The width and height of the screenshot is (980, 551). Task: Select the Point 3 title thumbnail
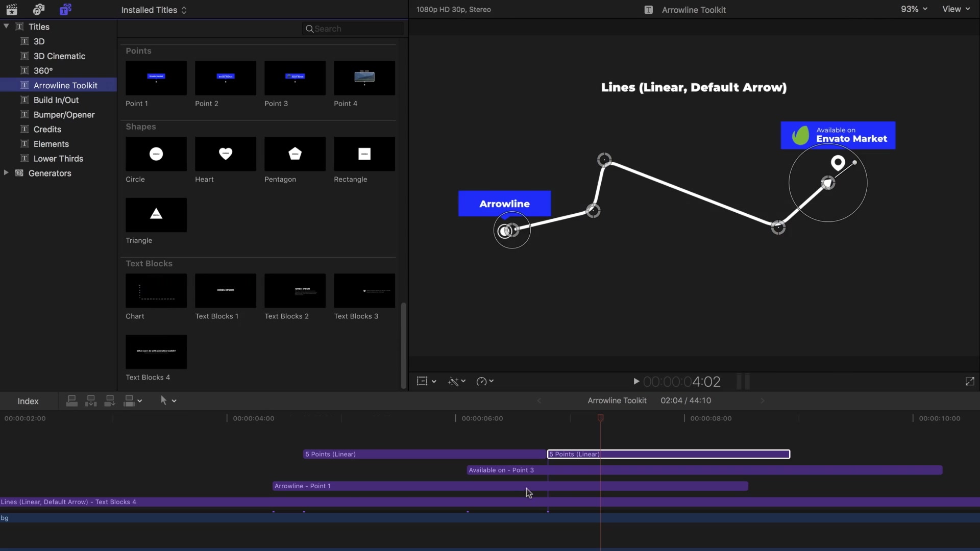(295, 78)
